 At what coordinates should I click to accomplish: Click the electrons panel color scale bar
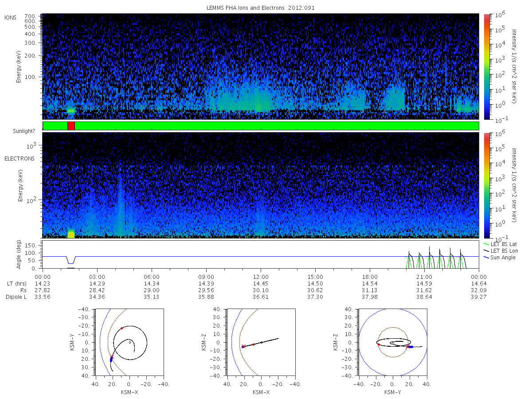tap(487, 185)
